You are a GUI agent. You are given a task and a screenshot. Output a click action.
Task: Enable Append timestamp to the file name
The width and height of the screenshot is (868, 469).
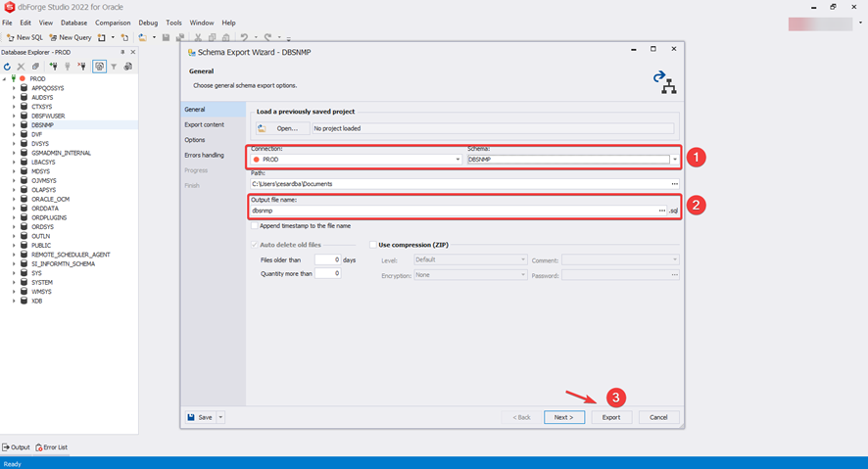point(256,225)
